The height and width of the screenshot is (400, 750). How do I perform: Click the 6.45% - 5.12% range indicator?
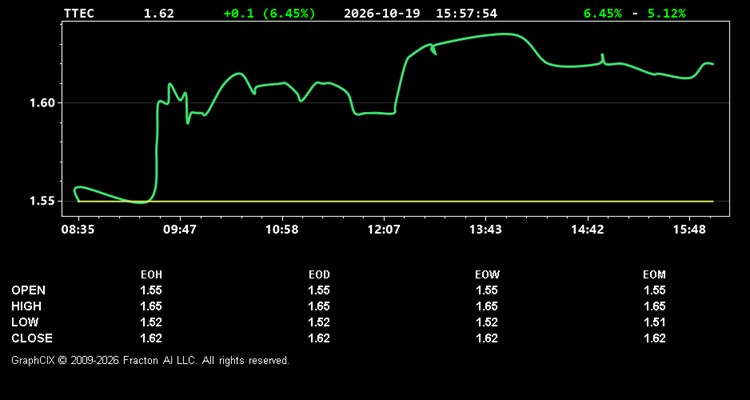[634, 13]
